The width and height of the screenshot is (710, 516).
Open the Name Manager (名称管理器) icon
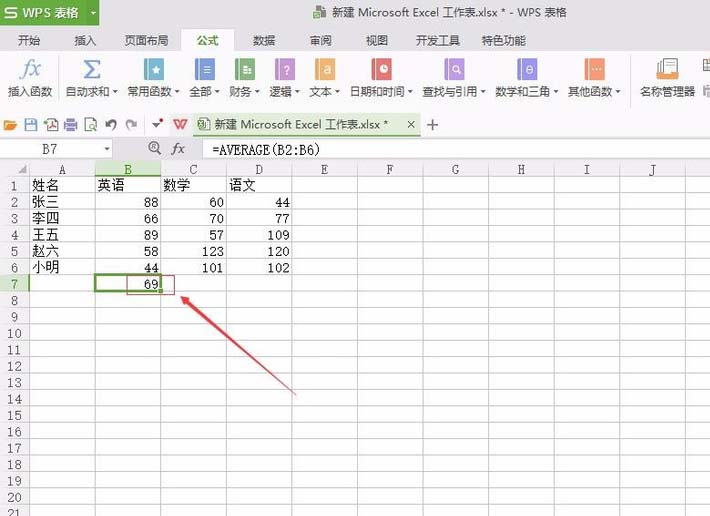click(x=667, y=69)
